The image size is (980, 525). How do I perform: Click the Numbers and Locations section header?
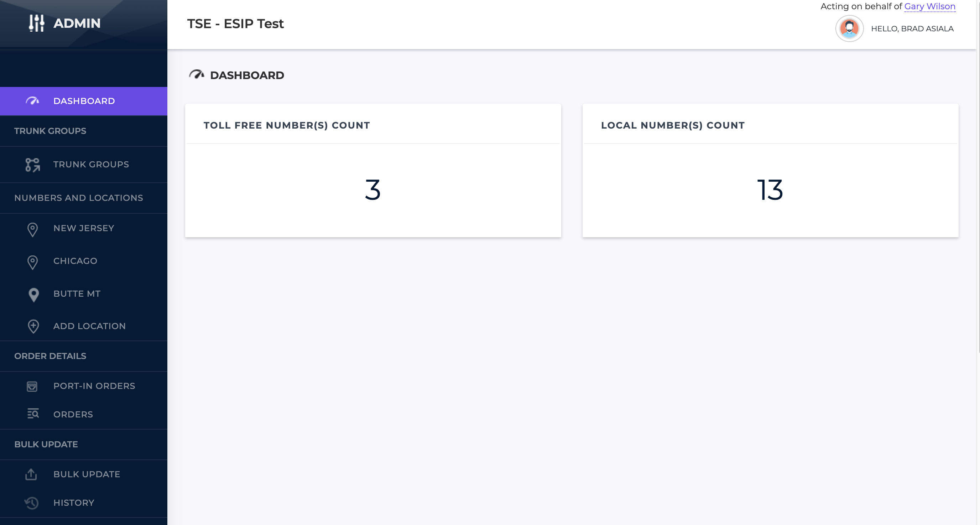coord(79,198)
